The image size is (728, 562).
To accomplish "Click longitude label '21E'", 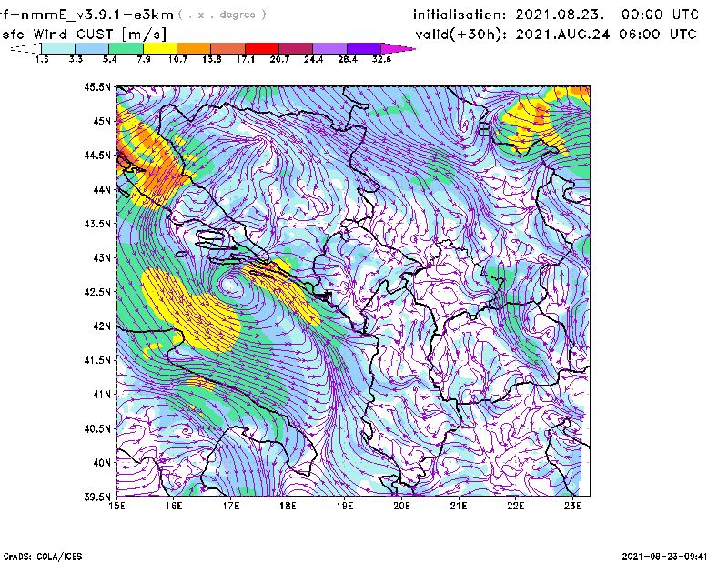I will click(x=459, y=506).
